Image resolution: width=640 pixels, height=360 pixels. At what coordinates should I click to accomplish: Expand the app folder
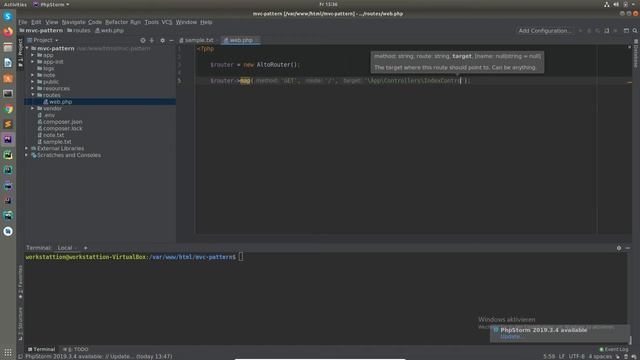33,55
